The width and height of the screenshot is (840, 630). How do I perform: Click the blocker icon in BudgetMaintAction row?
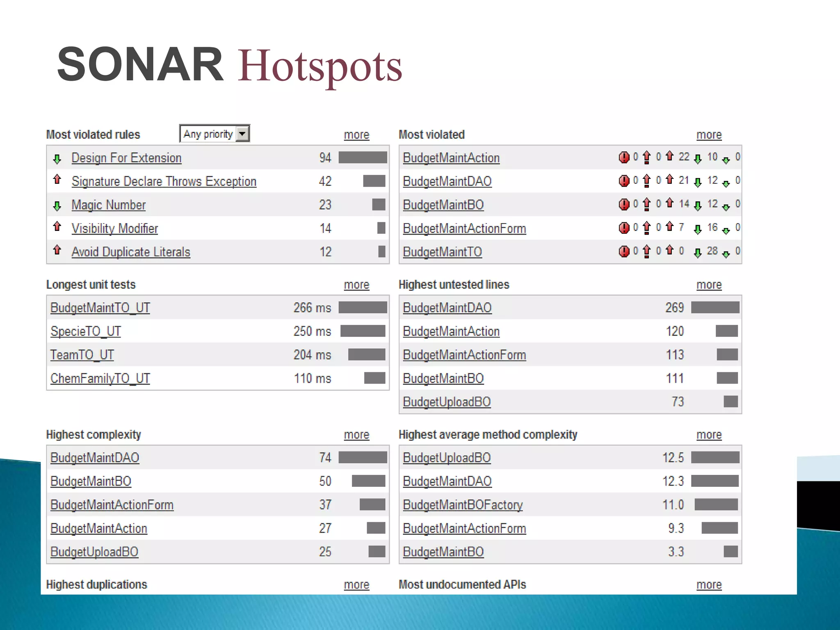click(624, 157)
